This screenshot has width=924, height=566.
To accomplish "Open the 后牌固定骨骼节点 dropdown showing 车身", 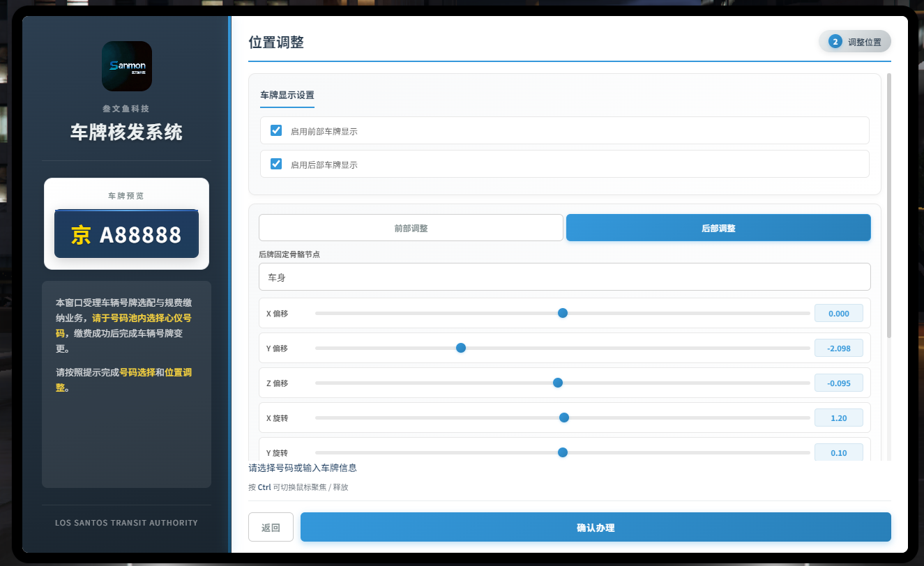I will tap(564, 277).
